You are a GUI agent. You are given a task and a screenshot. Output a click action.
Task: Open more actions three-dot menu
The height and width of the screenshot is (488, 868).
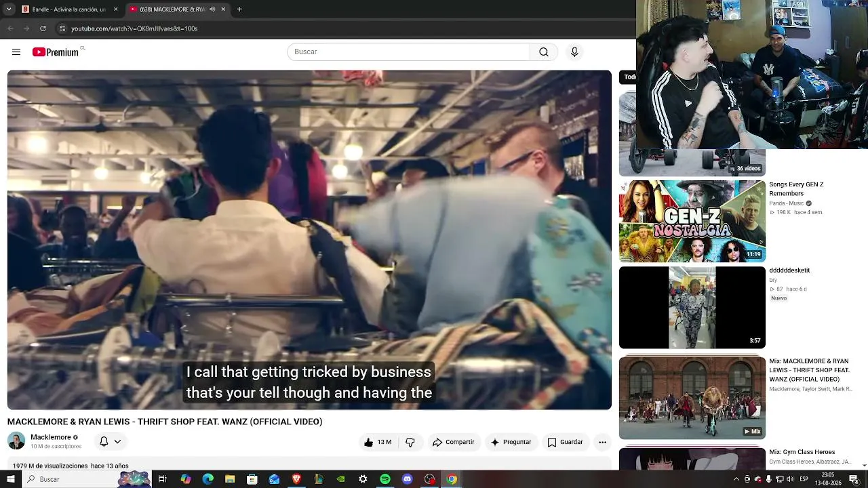point(602,442)
